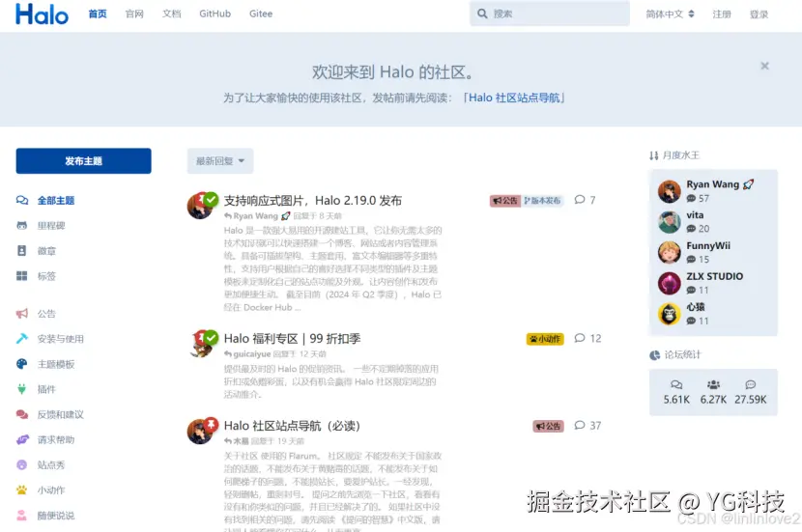Click the 安装与使用 hammer icon

(22, 338)
